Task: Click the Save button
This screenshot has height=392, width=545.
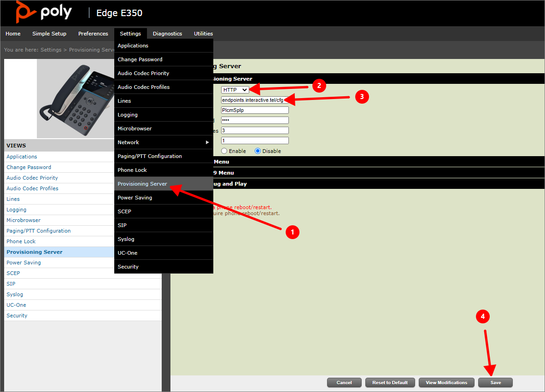Action: 495,382
